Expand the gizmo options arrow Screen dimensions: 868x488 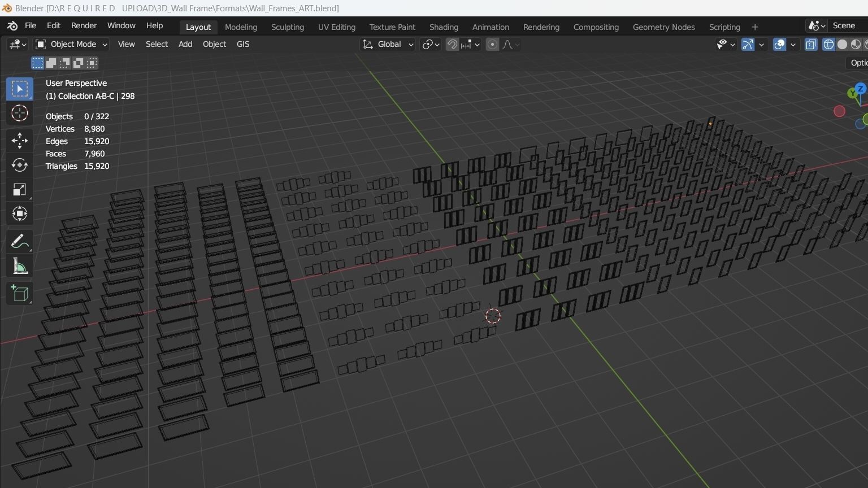[761, 44]
